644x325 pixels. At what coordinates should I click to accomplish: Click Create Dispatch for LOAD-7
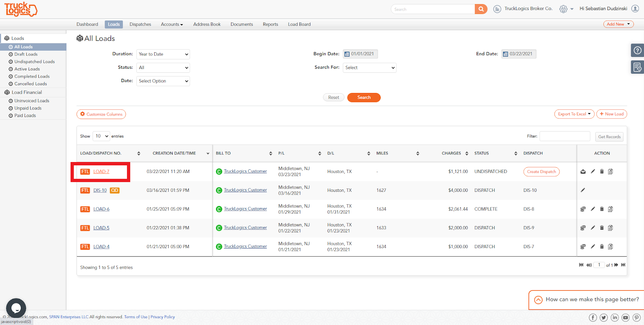coord(541,172)
